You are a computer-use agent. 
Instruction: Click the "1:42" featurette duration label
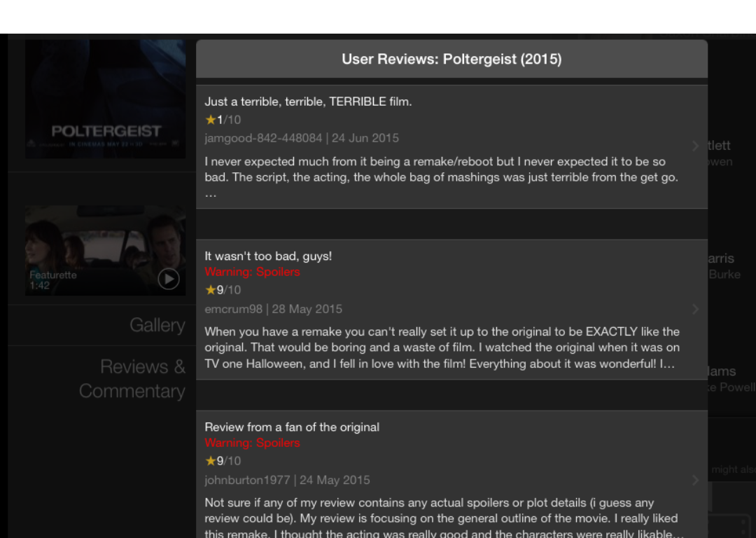[39, 286]
